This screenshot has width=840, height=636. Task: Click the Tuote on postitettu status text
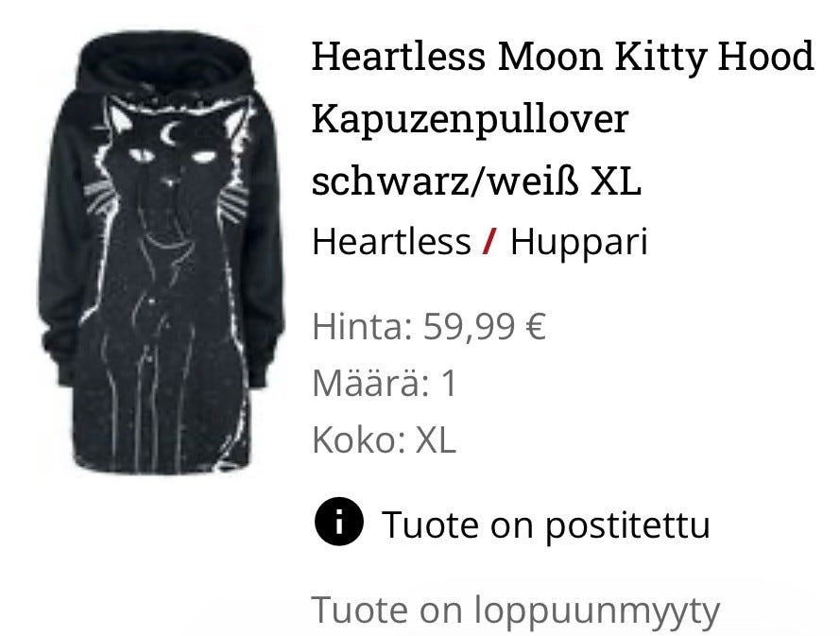click(546, 524)
